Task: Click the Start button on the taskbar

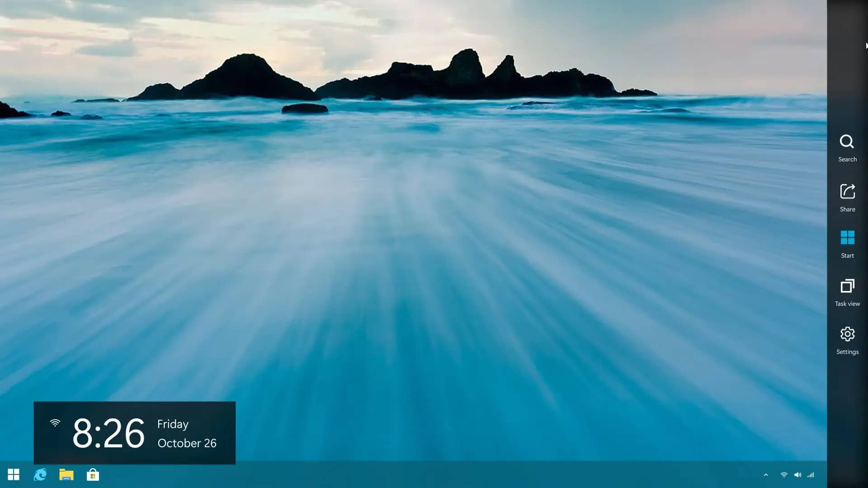Action: click(14, 474)
